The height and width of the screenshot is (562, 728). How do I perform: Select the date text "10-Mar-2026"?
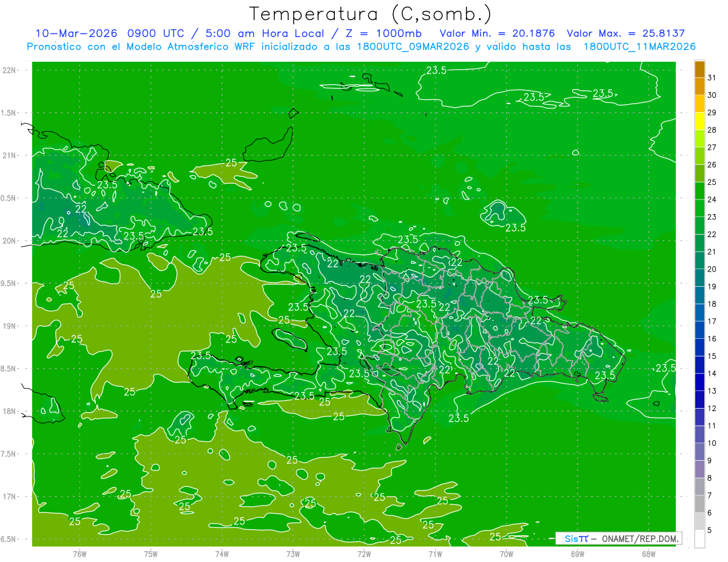tap(77, 33)
